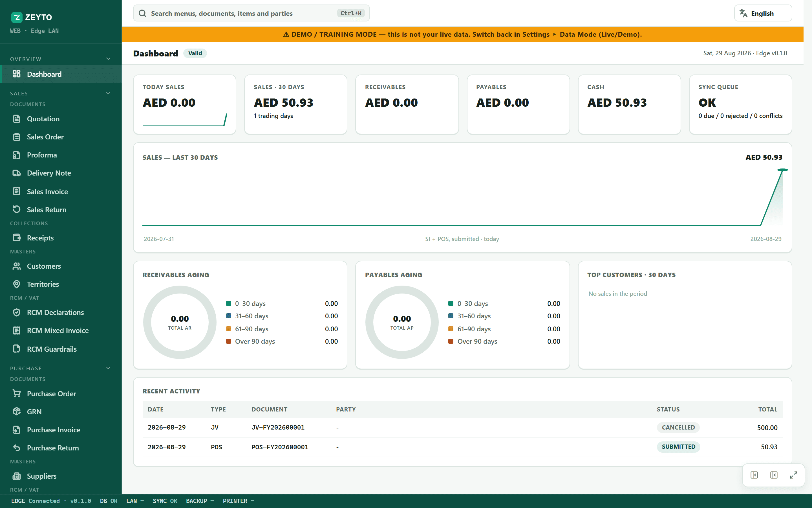Open the Receivables AED 0.00 card
This screenshot has height=508, width=812.
point(407,104)
